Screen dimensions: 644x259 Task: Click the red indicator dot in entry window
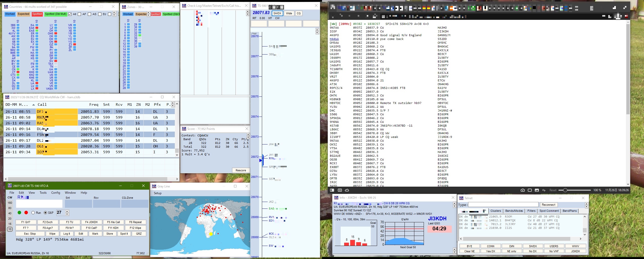pos(26,213)
